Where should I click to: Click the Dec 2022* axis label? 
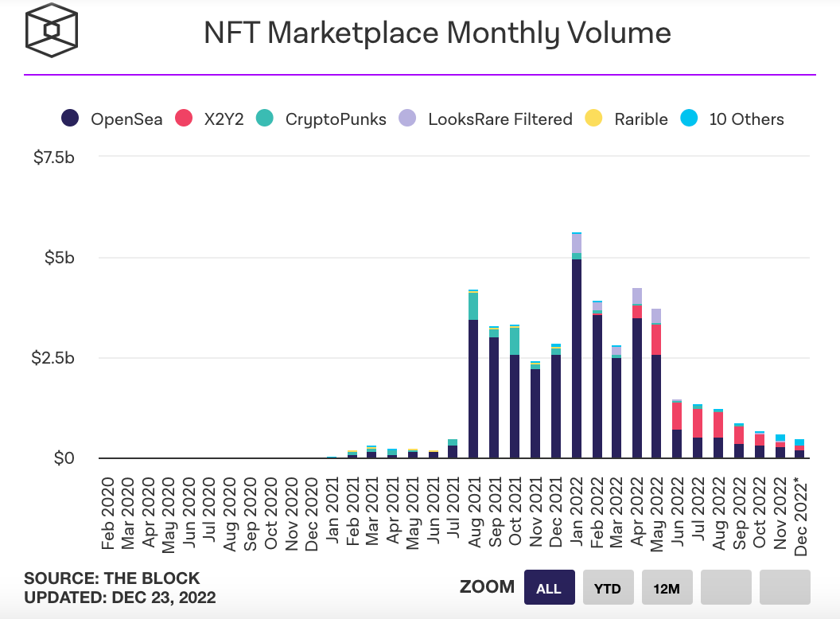point(801,516)
